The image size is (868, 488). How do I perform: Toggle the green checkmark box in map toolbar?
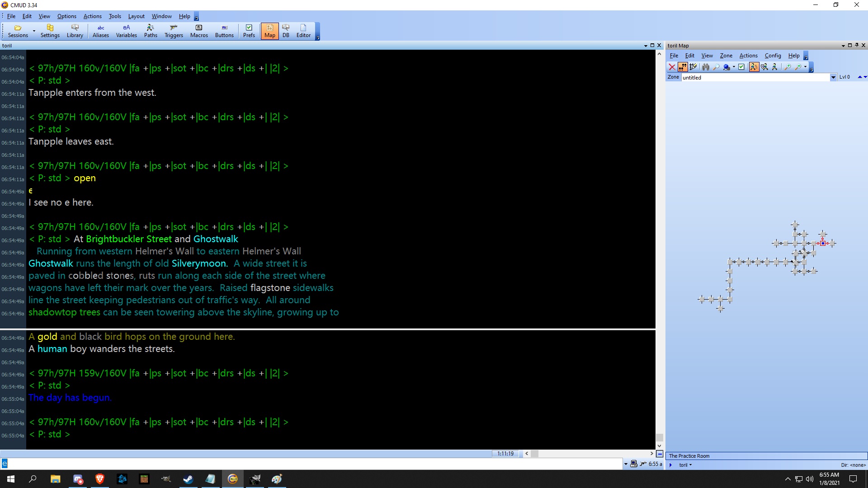coord(741,67)
